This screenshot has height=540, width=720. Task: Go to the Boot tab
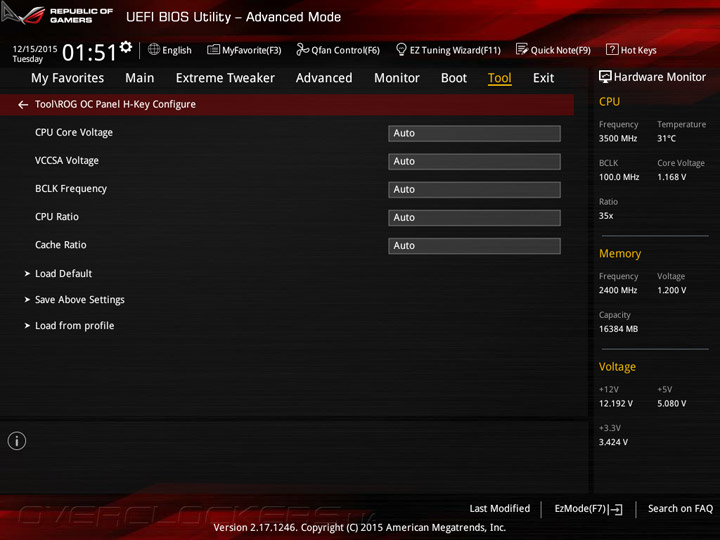point(454,78)
